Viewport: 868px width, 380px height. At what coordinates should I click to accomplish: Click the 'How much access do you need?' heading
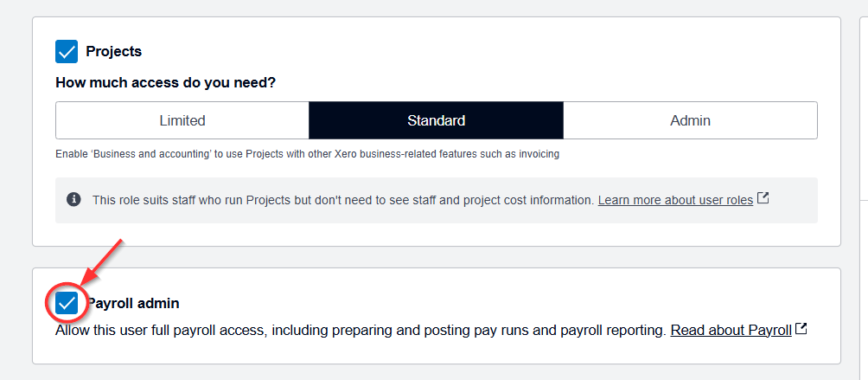pyautogui.click(x=166, y=83)
